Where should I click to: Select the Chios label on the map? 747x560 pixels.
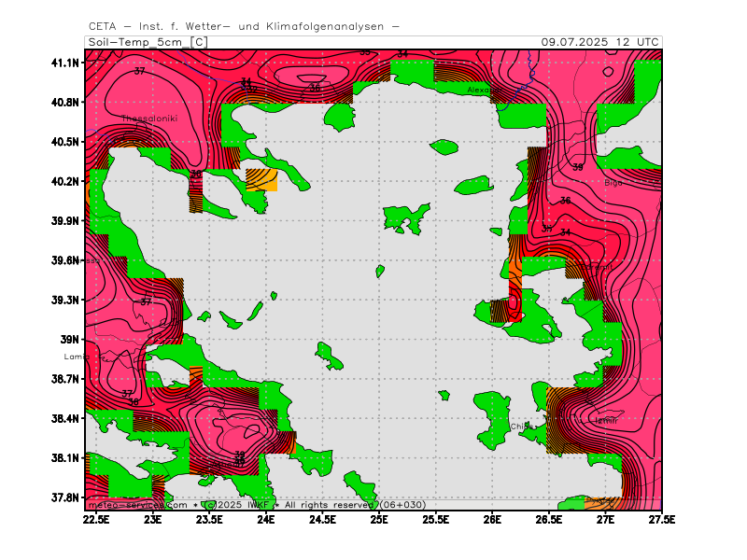click(522, 427)
